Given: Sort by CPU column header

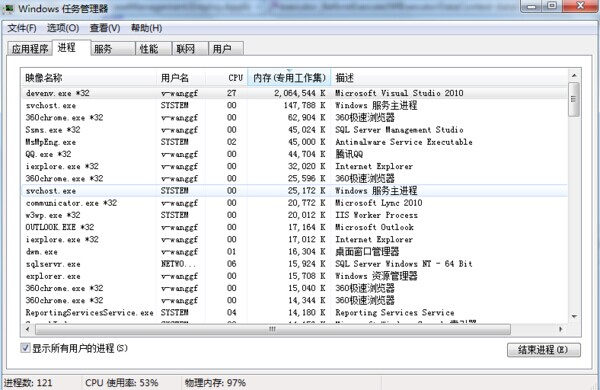Looking at the screenshot, I should coord(227,78).
